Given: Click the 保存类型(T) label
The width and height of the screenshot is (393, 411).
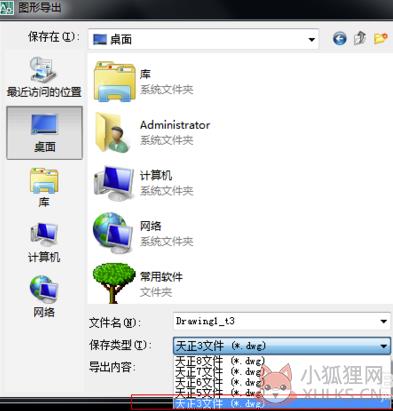Looking at the screenshot, I should click(120, 345).
